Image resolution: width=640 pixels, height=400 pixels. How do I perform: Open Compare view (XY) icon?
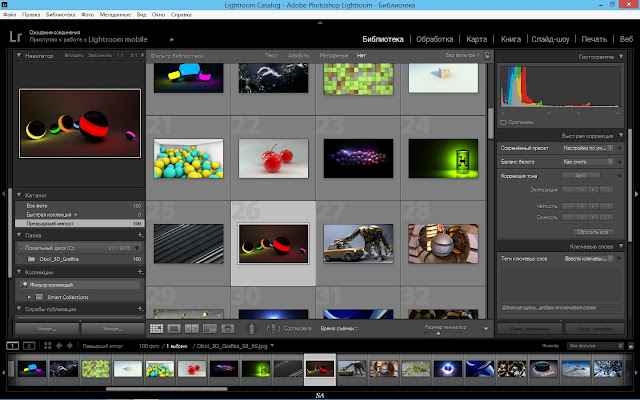tap(191, 328)
